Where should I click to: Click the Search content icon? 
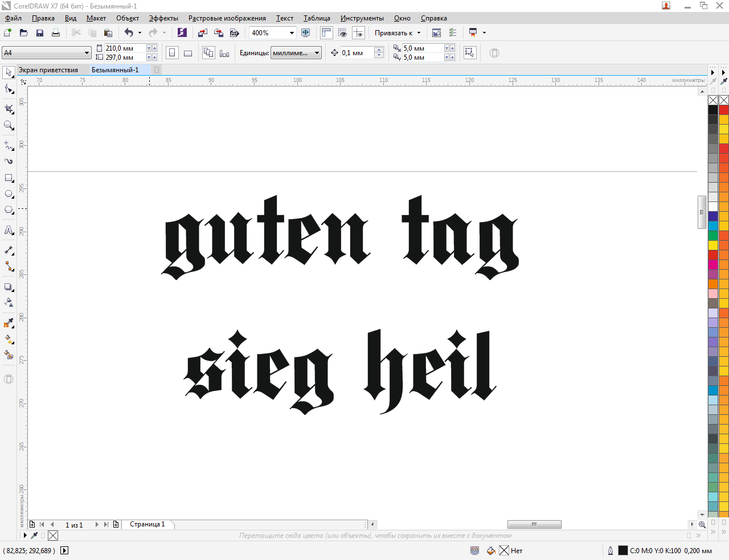[x=182, y=33]
